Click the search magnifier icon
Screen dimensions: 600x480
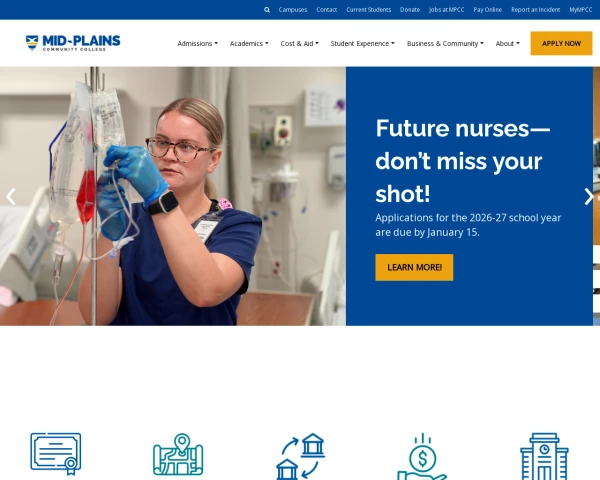[x=267, y=10]
